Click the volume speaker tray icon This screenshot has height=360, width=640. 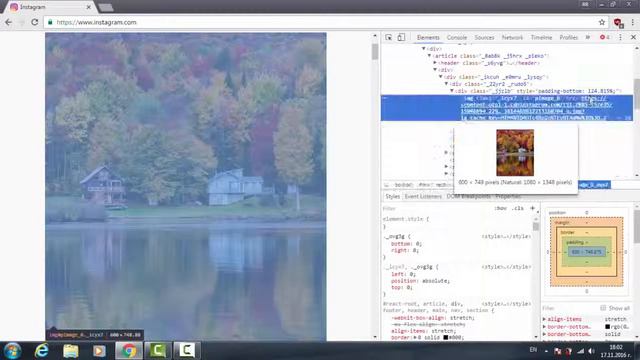tap(591, 351)
